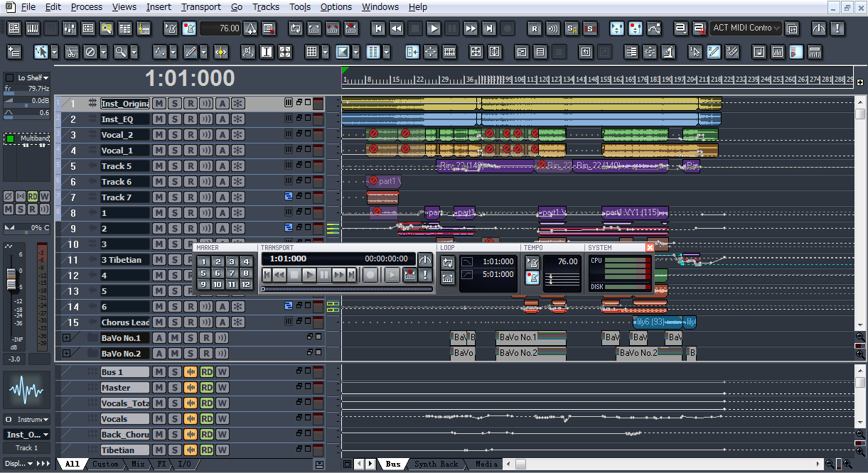Select the Scissors split tool
The width and height of the screenshot is (868, 473).
click(72, 52)
